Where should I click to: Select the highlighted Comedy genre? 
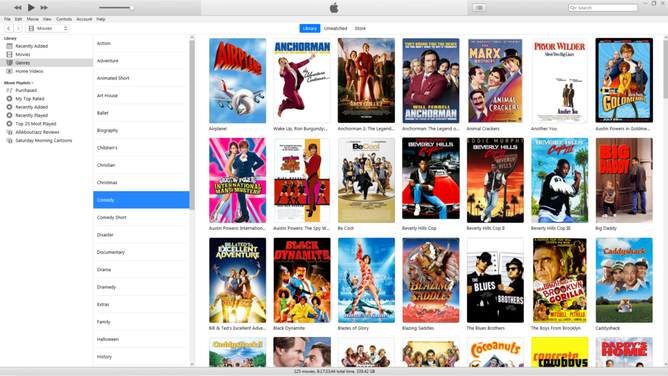[x=141, y=200]
